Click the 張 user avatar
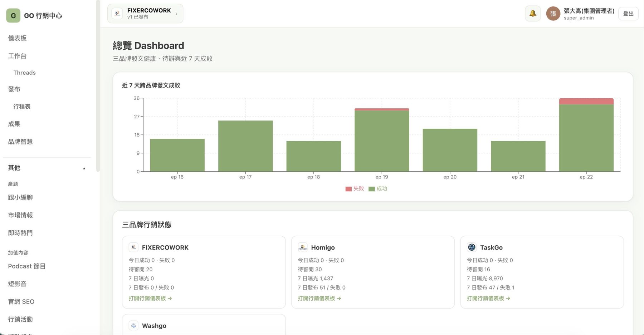Image resolution: width=644 pixels, height=335 pixels. pos(553,14)
